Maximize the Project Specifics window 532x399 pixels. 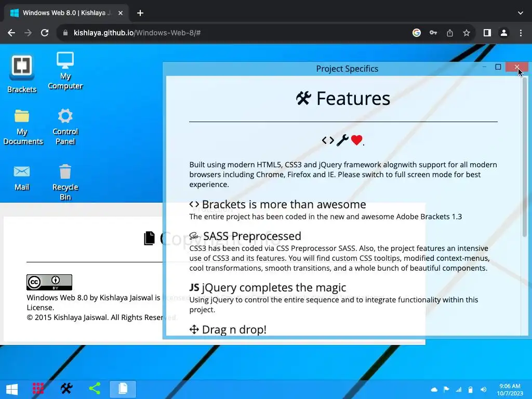[x=498, y=67]
